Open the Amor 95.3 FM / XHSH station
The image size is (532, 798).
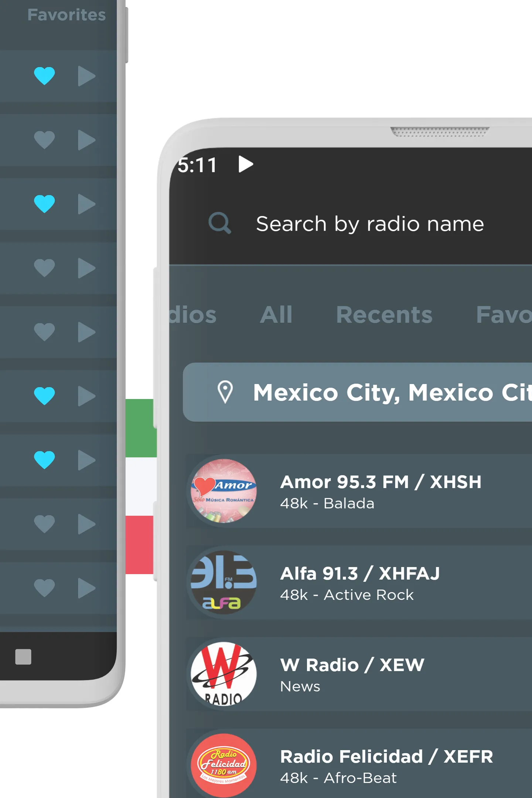(x=359, y=491)
